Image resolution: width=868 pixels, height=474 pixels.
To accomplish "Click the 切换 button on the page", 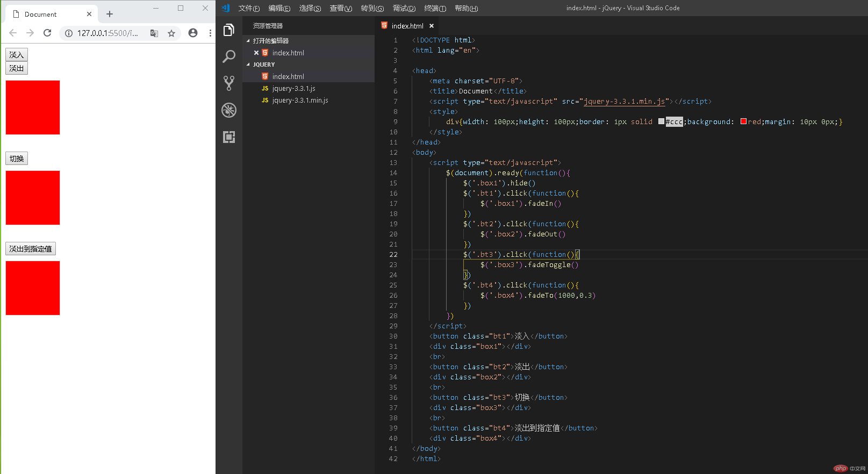I will click(x=17, y=159).
